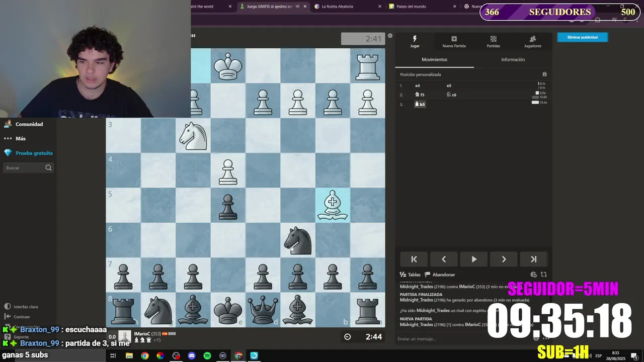Click the download icon beside Posición personalizada
Viewport: 644px width, 362px height.
(x=544, y=74)
